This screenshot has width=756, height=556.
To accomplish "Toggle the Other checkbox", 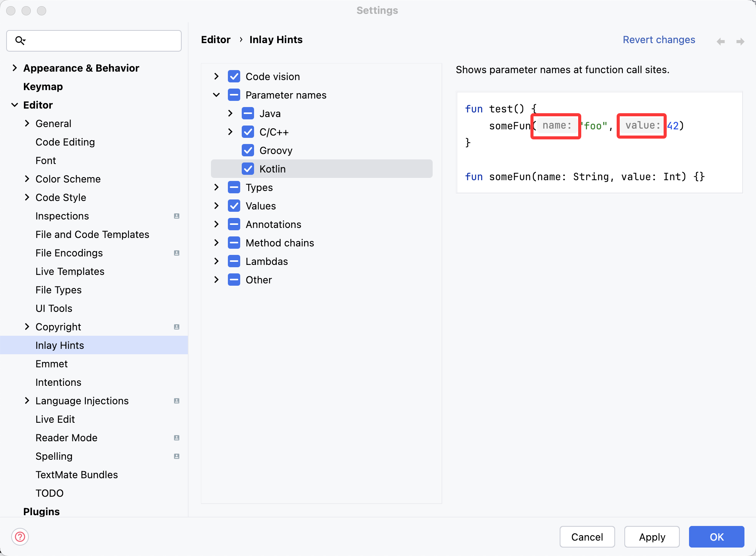I will point(234,280).
